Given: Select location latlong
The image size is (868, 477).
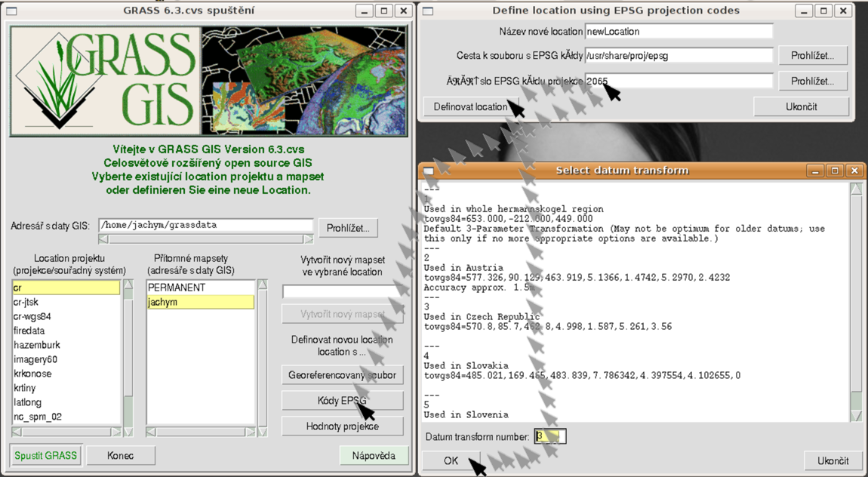Looking at the screenshot, I should click(66, 402).
